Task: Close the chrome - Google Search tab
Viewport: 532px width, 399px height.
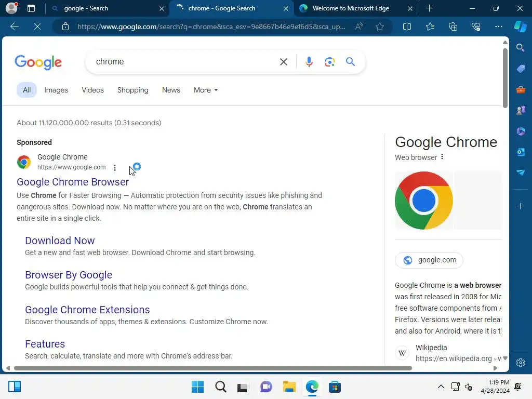Action: [286, 8]
